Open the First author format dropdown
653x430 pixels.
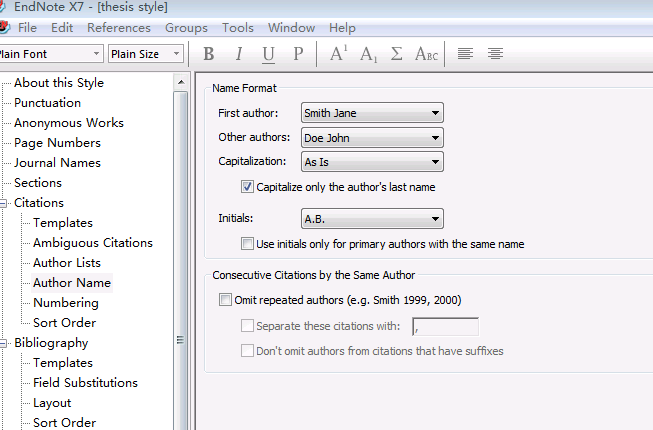(372, 113)
